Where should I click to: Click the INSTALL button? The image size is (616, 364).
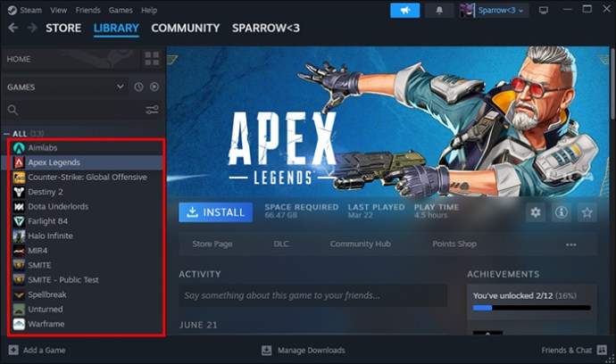pos(216,212)
